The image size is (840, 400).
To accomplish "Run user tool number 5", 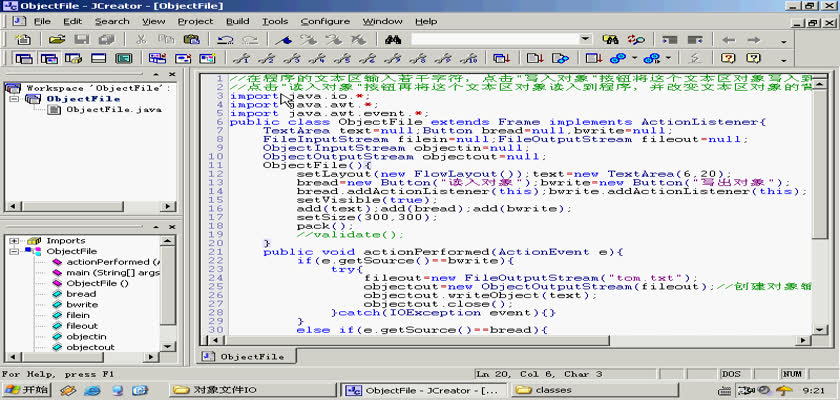I will [344, 58].
